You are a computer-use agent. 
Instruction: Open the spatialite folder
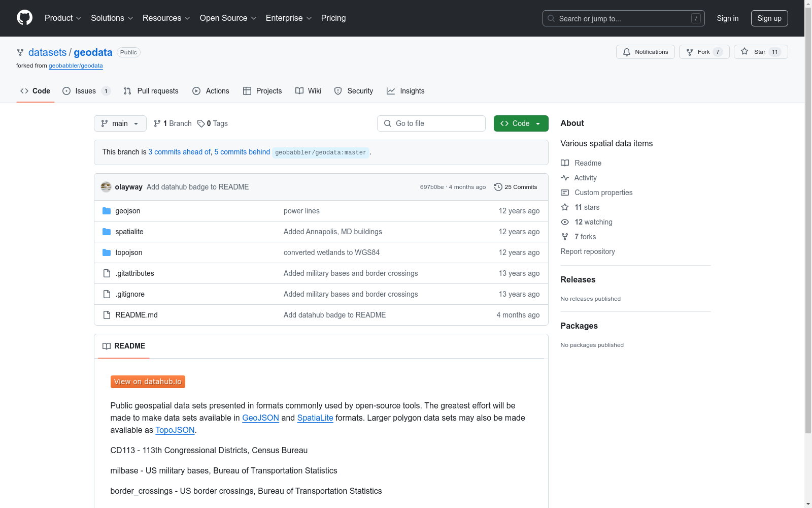(129, 232)
